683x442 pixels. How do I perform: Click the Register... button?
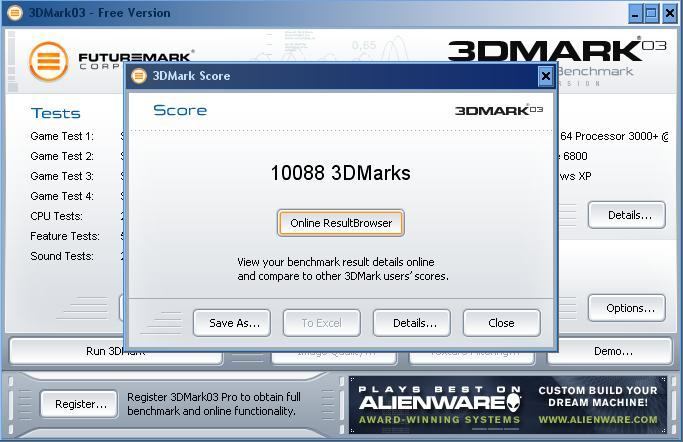(79, 404)
